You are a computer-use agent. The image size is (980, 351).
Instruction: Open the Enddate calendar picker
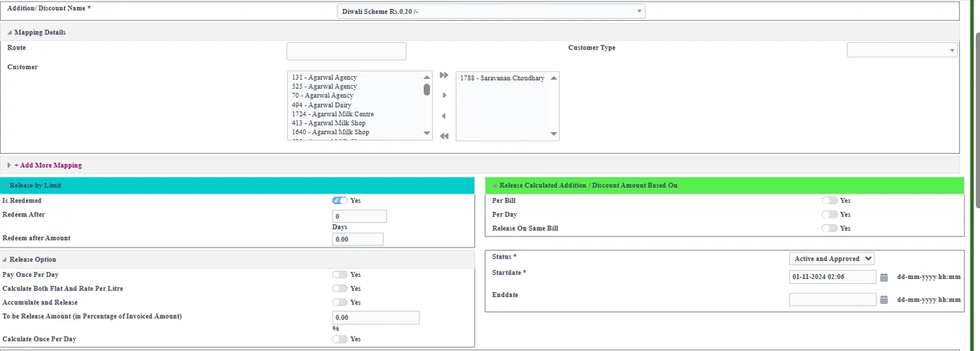pos(884,299)
